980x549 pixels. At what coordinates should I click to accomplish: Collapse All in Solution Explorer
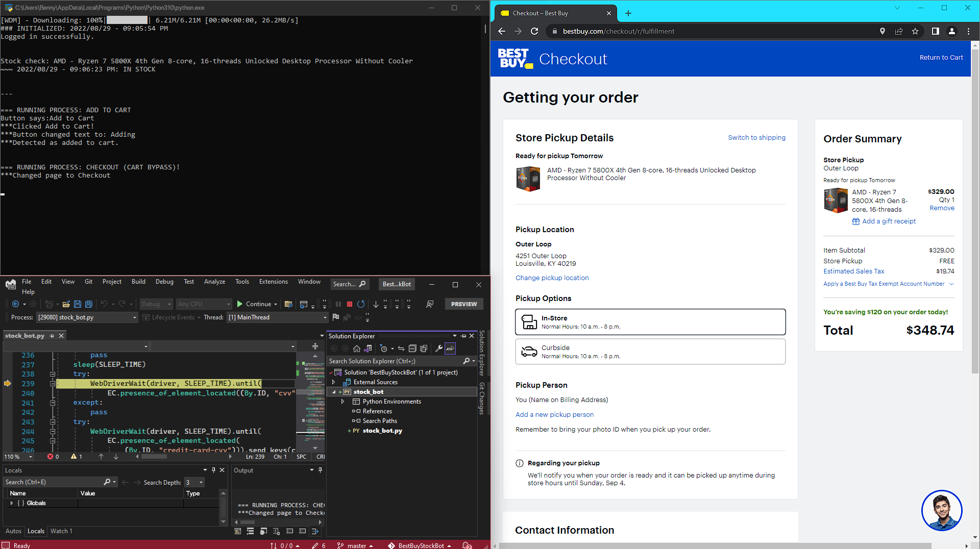(412, 348)
